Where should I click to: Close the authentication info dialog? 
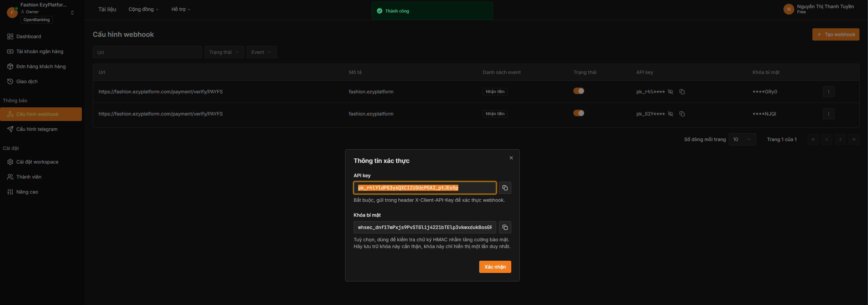[511, 158]
